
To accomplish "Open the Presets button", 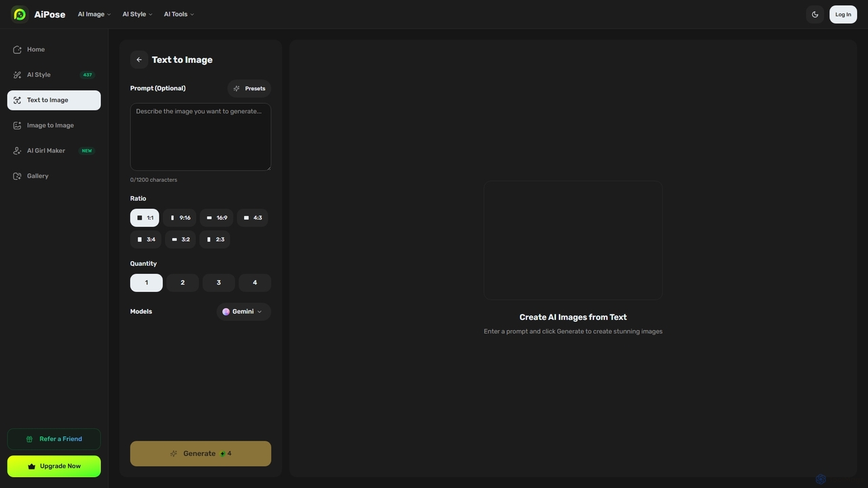I will [249, 89].
